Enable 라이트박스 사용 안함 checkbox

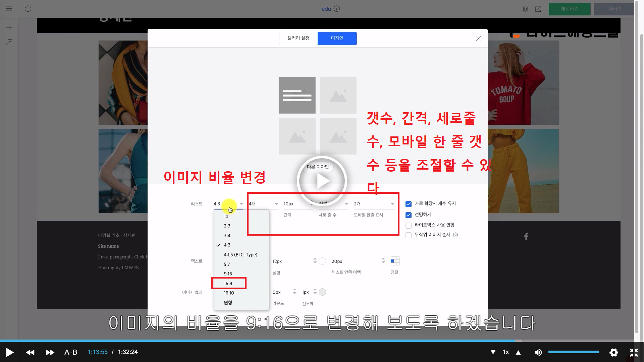[408, 225]
